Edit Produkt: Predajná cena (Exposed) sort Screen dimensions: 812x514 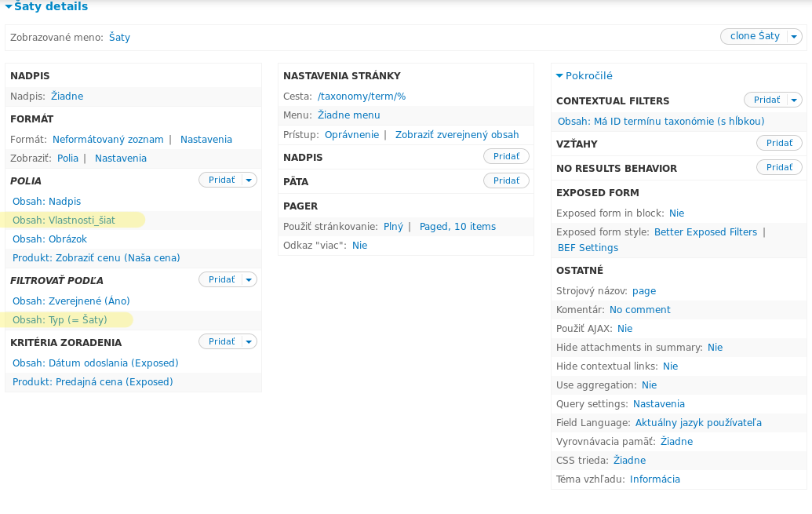pyautogui.click(x=93, y=382)
